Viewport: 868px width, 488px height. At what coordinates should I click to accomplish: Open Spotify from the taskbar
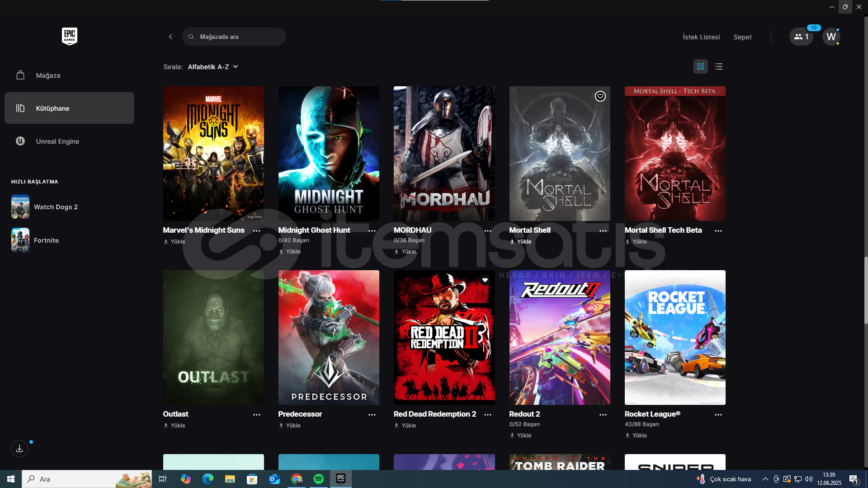click(319, 479)
